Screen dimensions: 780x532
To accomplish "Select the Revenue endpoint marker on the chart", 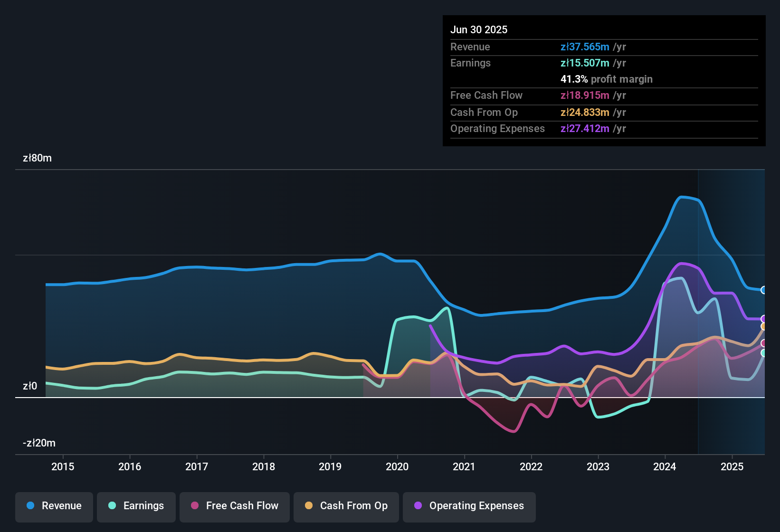I will pyautogui.click(x=764, y=290).
